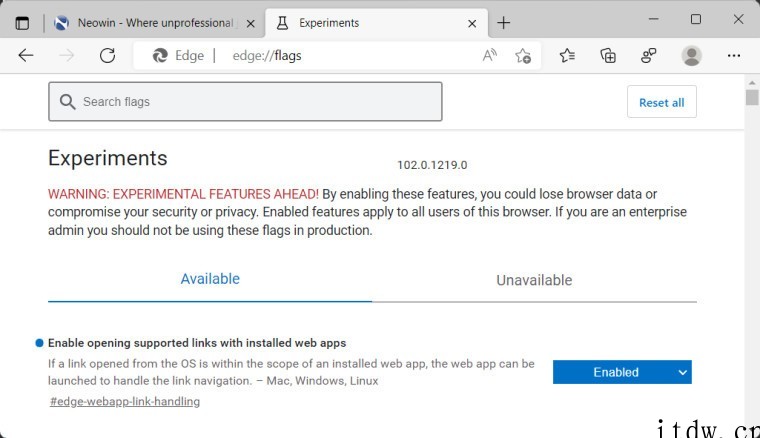Open a new tab with plus button
The image size is (760, 438).
coord(504,23)
